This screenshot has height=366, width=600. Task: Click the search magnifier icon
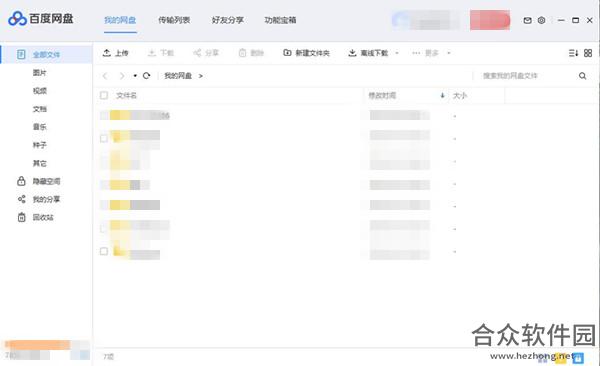coord(582,76)
